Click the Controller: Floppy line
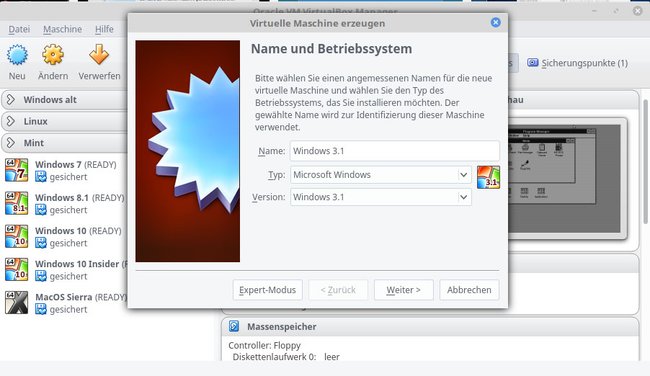The height and width of the screenshot is (376, 650). coord(264,345)
